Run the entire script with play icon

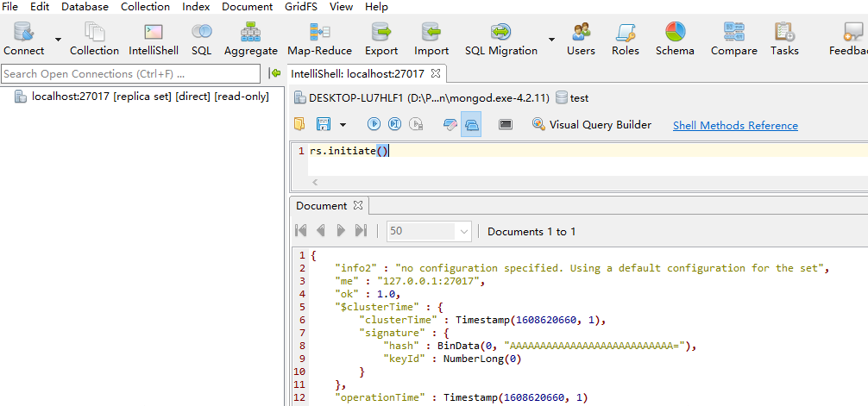[374, 125]
